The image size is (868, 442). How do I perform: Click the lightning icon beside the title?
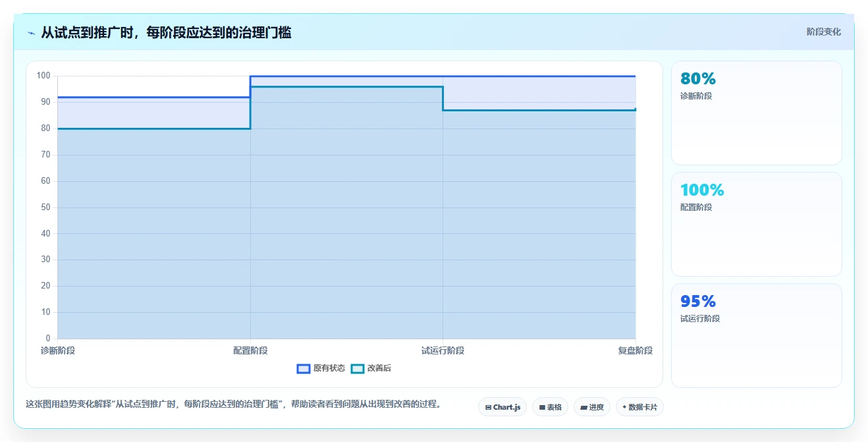click(31, 32)
